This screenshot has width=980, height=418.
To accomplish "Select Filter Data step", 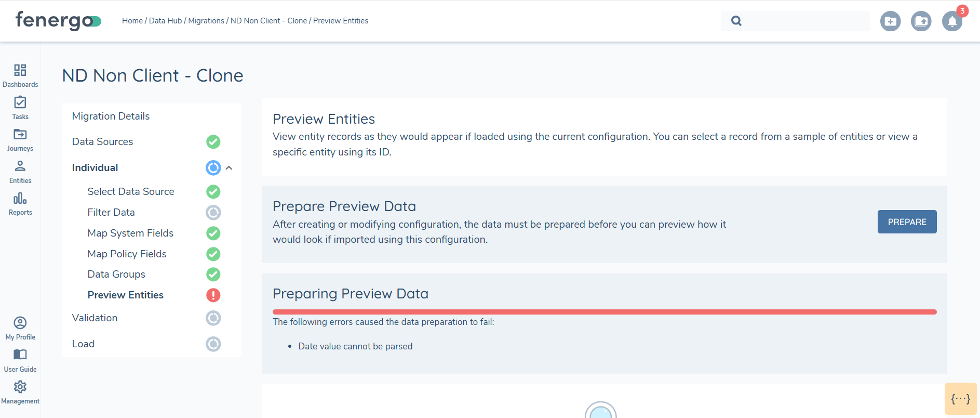I will [111, 212].
